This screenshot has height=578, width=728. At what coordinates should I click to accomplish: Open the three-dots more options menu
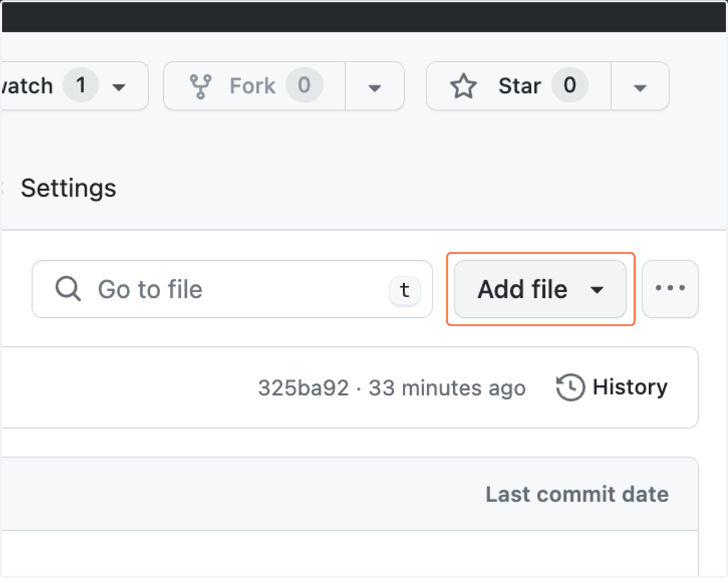pyautogui.click(x=670, y=289)
